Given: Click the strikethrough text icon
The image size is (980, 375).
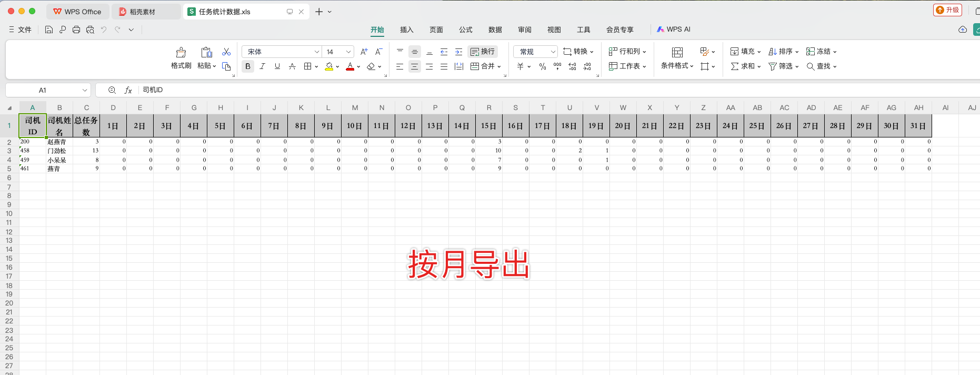Looking at the screenshot, I should [x=292, y=66].
